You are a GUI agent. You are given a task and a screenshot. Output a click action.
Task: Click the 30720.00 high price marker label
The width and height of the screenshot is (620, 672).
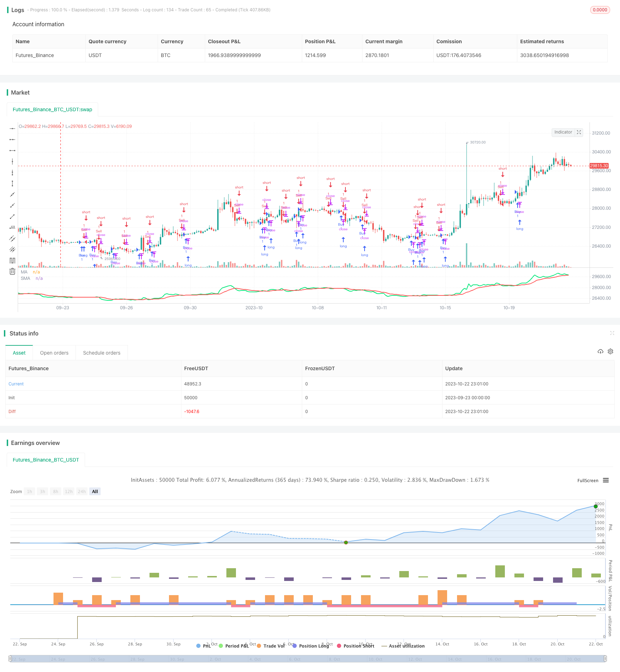(478, 142)
